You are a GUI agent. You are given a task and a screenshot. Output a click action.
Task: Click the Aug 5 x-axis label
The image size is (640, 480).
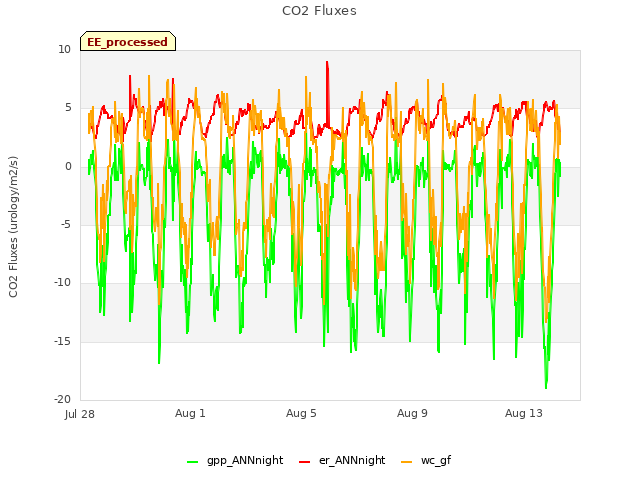[x=301, y=413]
